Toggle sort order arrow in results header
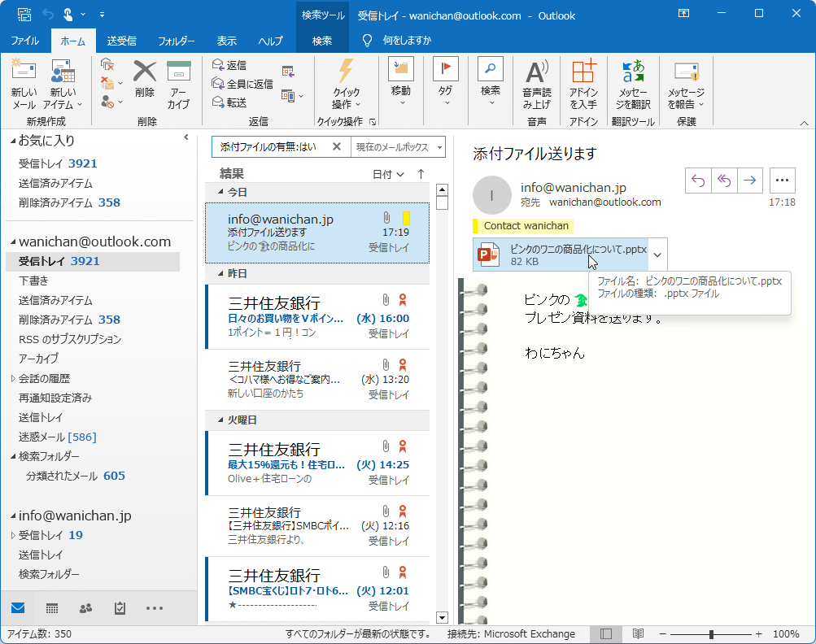Image resolution: width=816 pixels, height=644 pixels. pos(421,174)
